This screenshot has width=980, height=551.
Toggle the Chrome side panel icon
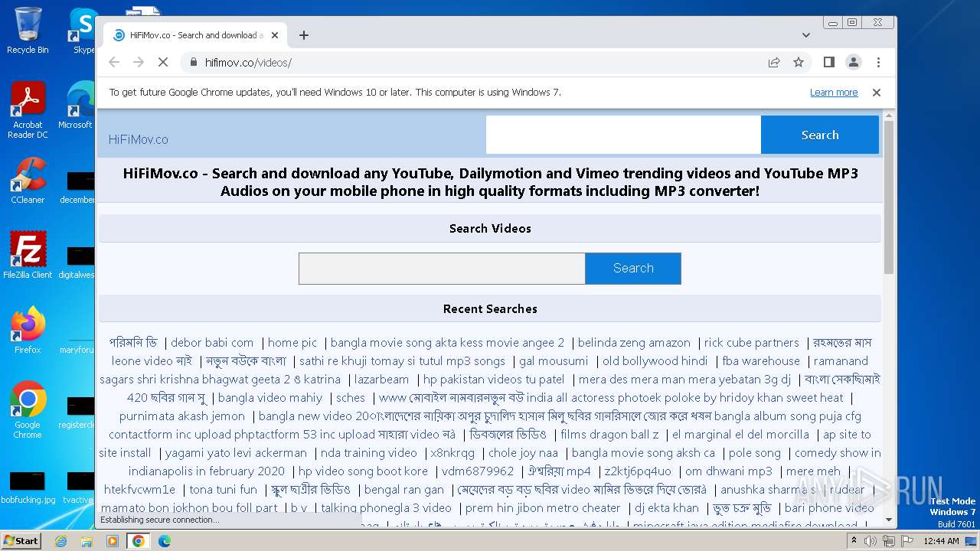click(828, 62)
